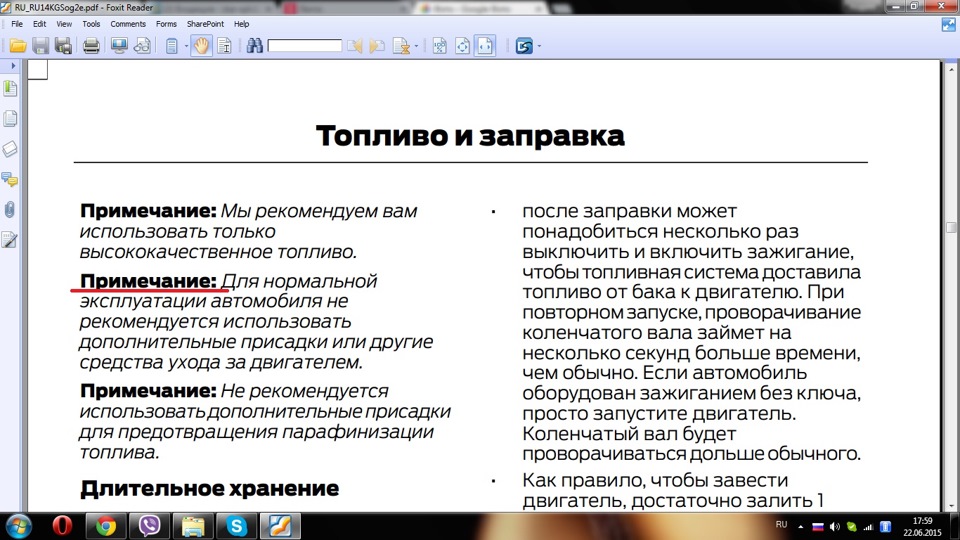This screenshot has width=960, height=540.
Task: Open the Signatures panel icon
Action: click(10, 239)
